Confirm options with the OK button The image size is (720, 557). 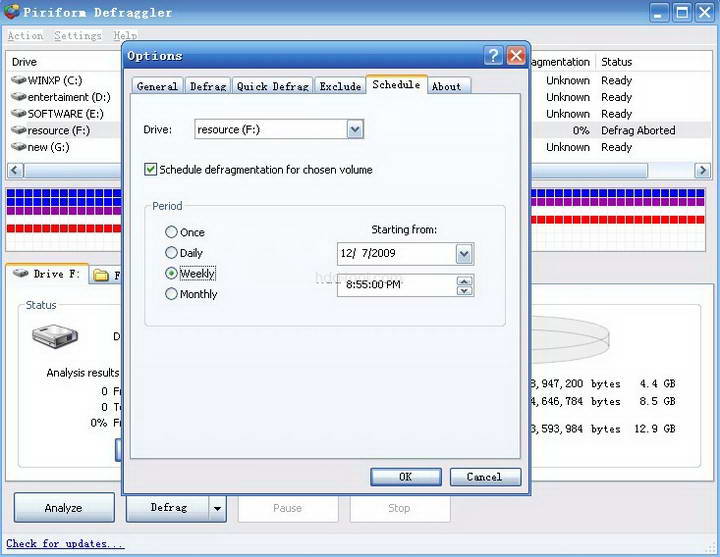405,477
